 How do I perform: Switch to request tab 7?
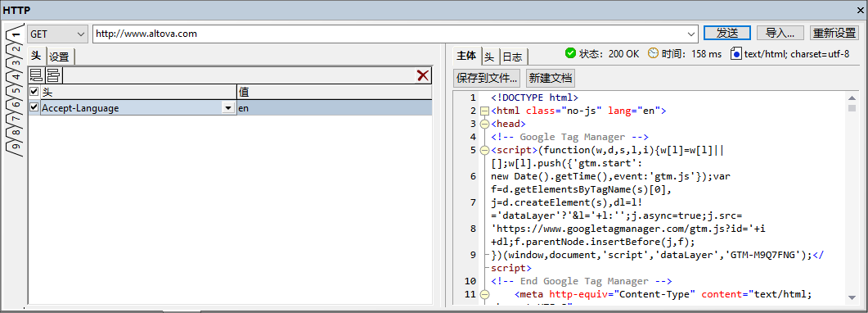pyautogui.click(x=16, y=118)
